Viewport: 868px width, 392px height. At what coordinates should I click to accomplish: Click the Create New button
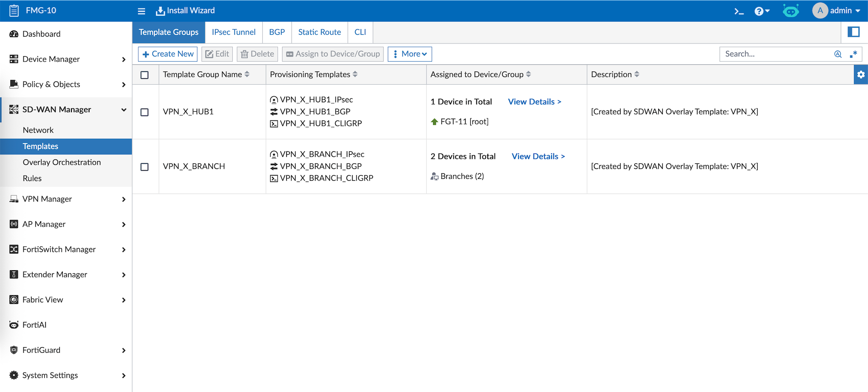coord(168,54)
